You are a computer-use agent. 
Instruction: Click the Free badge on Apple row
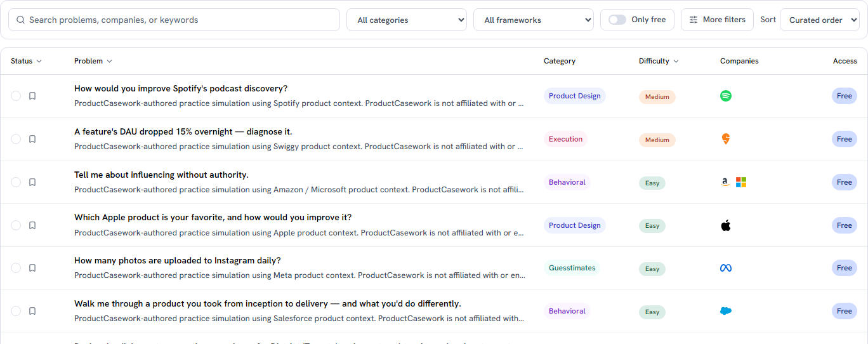point(845,225)
